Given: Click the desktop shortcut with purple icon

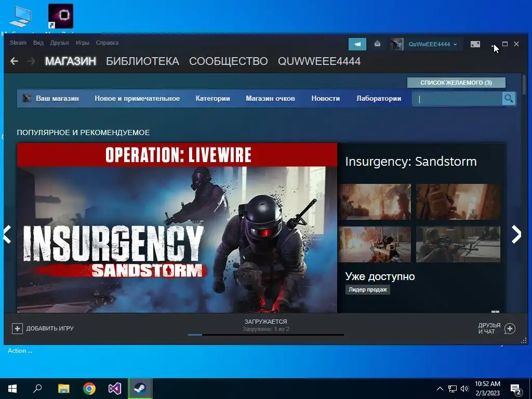Looking at the screenshot, I should coord(61,16).
